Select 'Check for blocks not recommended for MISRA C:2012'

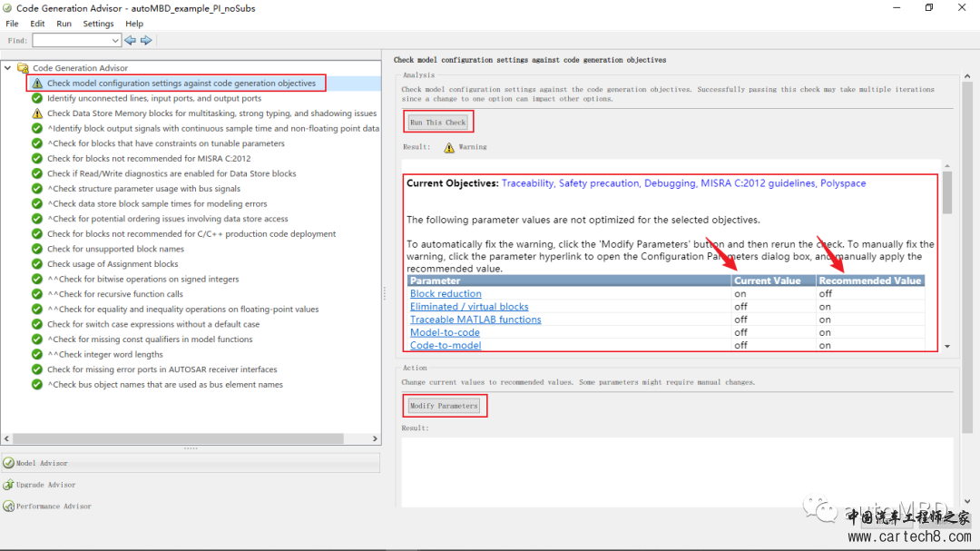point(149,158)
